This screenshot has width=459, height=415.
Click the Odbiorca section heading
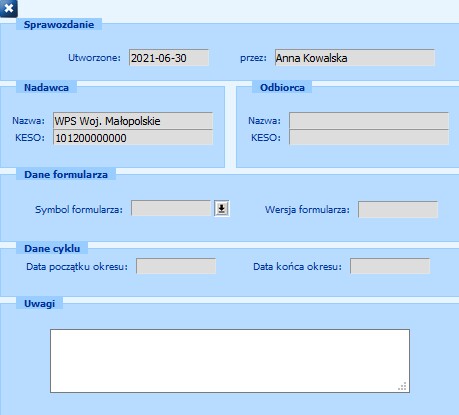(282, 87)
